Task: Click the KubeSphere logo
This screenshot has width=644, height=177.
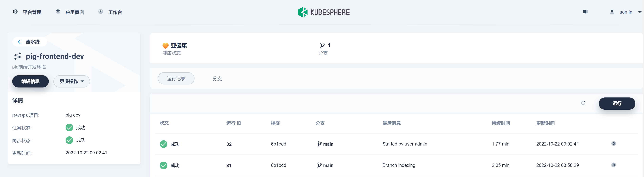Action: [x=324, y=12]
